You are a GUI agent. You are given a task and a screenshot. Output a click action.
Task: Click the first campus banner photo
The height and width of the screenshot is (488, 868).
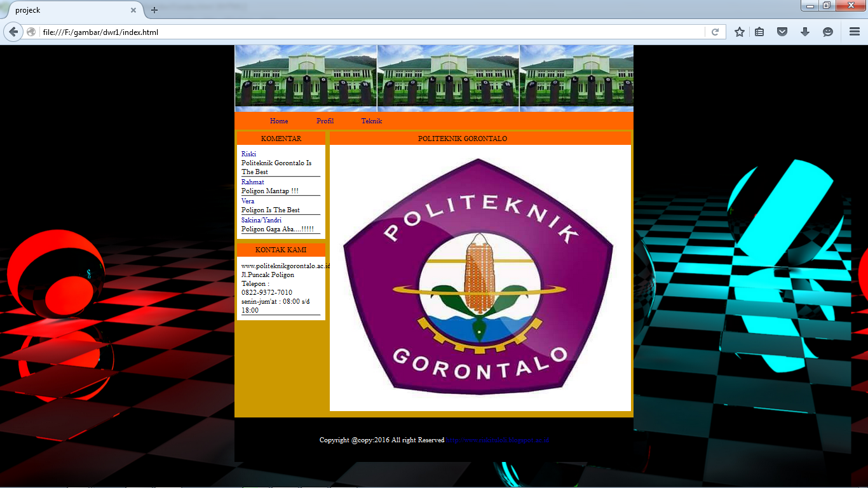(306, 78)
